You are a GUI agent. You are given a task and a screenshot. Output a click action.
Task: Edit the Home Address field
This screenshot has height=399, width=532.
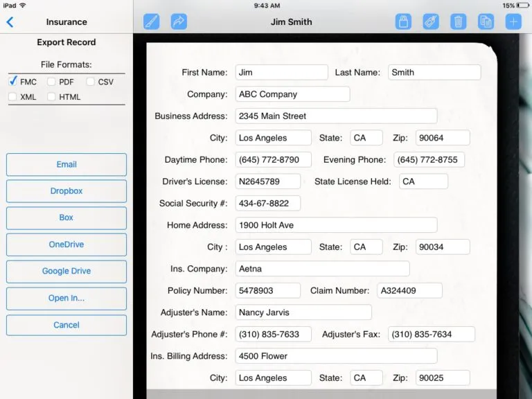pos(336,225)
